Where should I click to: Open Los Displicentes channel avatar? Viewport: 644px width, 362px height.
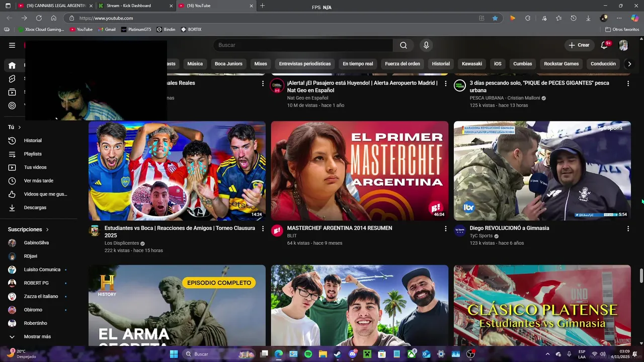(x=95, y=231)
